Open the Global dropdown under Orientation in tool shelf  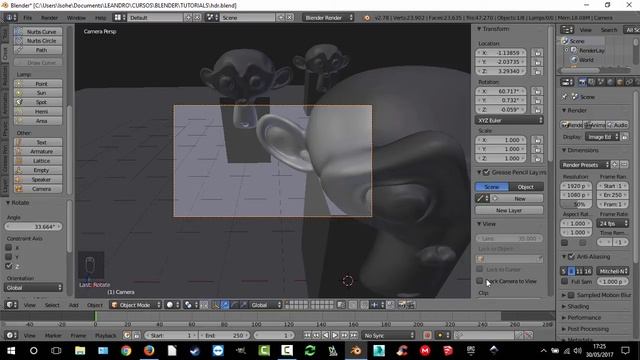click(33, 287)
